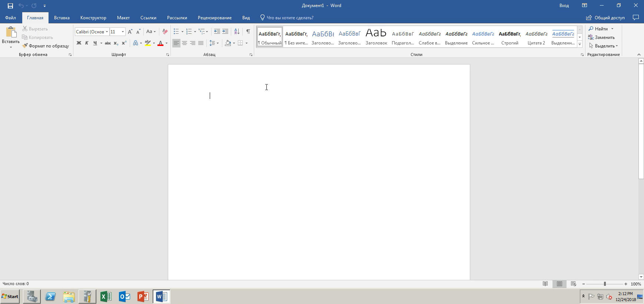The width and height of the screenshot is (644, 304).
Task: Switch to the Рецензирование tab
Action: tap(215, 18)
